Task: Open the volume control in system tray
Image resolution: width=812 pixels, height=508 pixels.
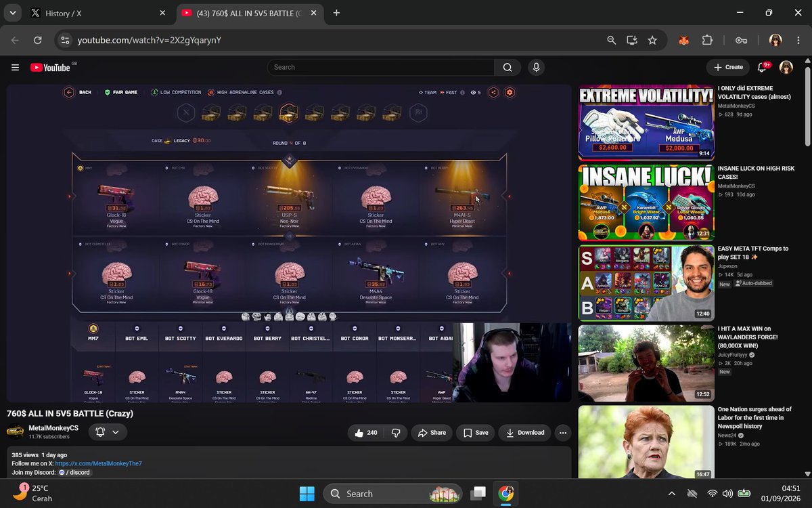Action: pyautogui.click(x=727, y=493)
